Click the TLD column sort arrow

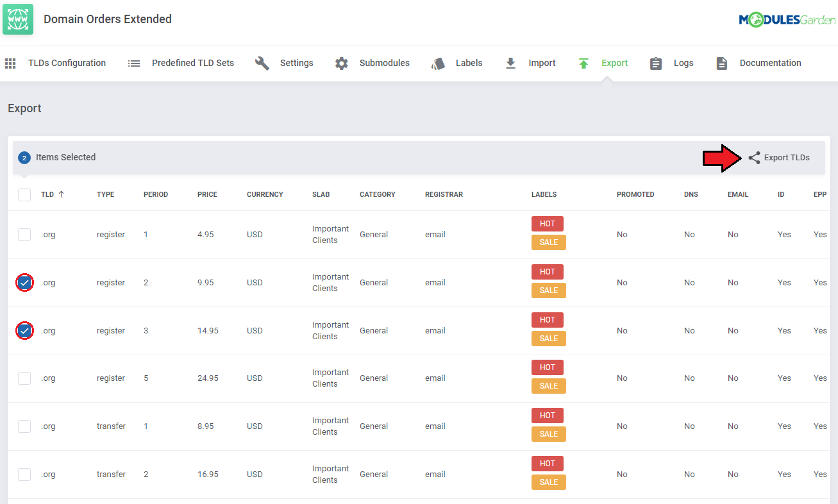[x=61, y=194]
